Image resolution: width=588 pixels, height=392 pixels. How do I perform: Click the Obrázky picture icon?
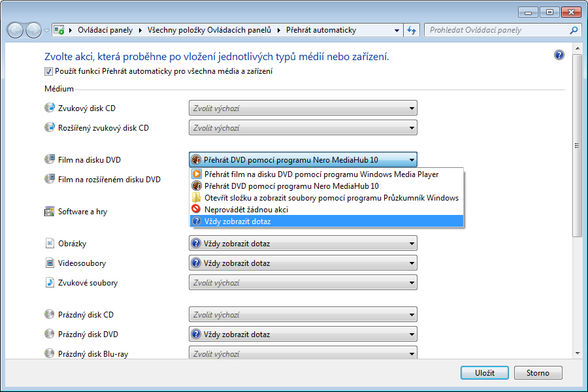click(49, 244)
